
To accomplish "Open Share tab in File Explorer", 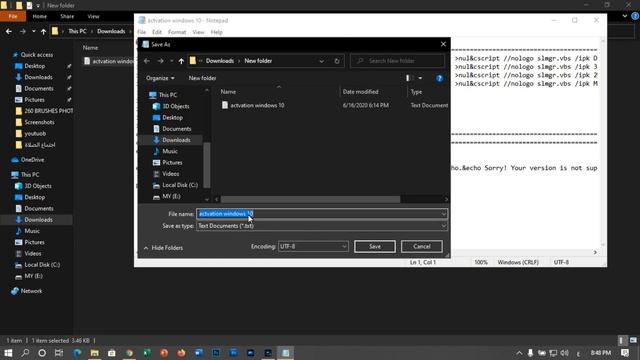I will coord(67,16).
